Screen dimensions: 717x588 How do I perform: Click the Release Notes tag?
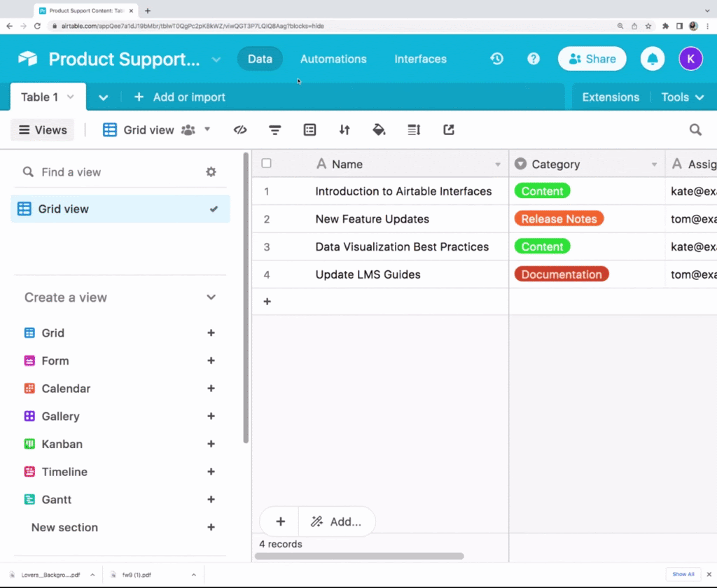click(x=559, y=219)
